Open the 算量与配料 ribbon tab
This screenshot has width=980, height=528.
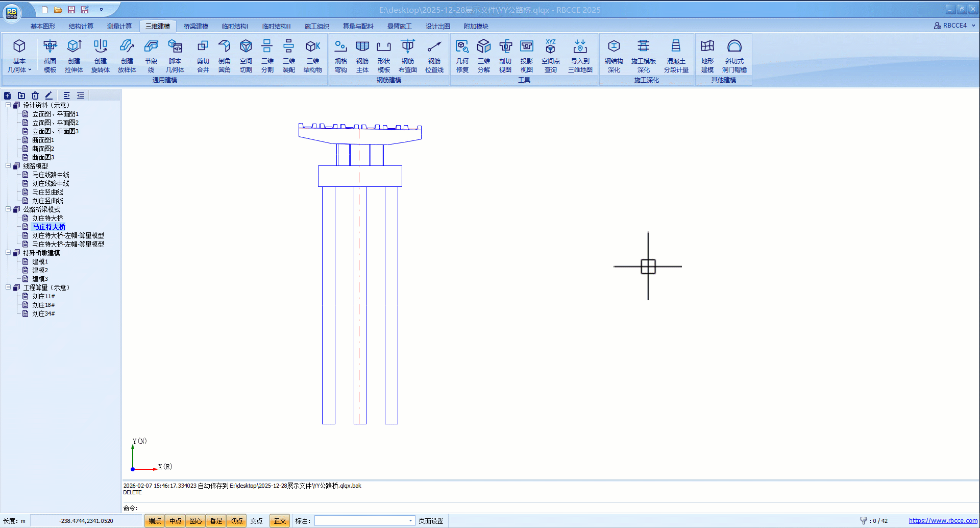tap(358, 27)
